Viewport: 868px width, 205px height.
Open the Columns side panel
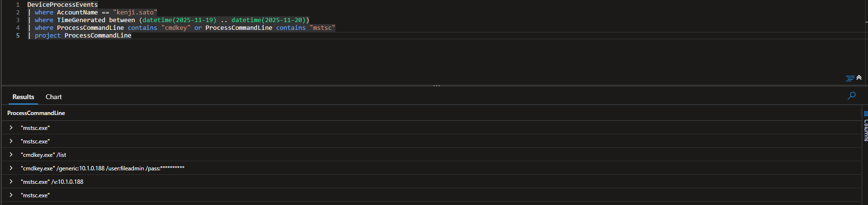pyautogui.click(x=866, y=128)
